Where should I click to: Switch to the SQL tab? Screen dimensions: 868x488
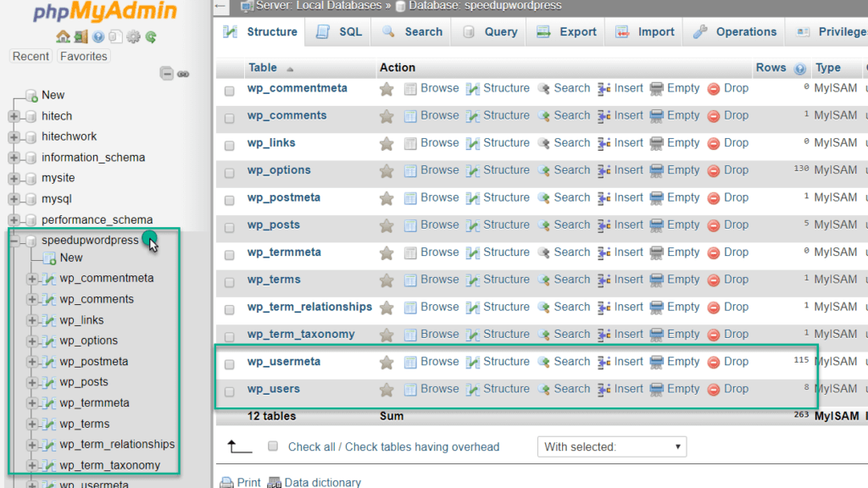339,32
